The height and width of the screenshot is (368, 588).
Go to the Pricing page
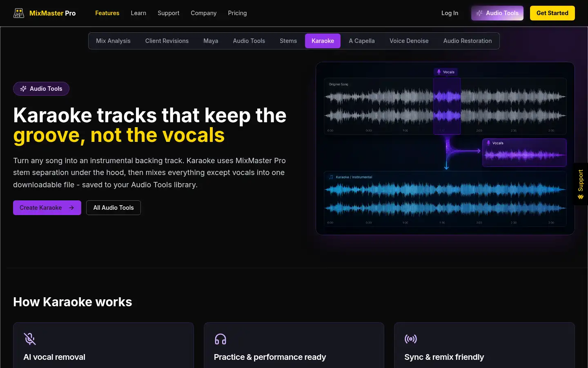click(237, 13)
